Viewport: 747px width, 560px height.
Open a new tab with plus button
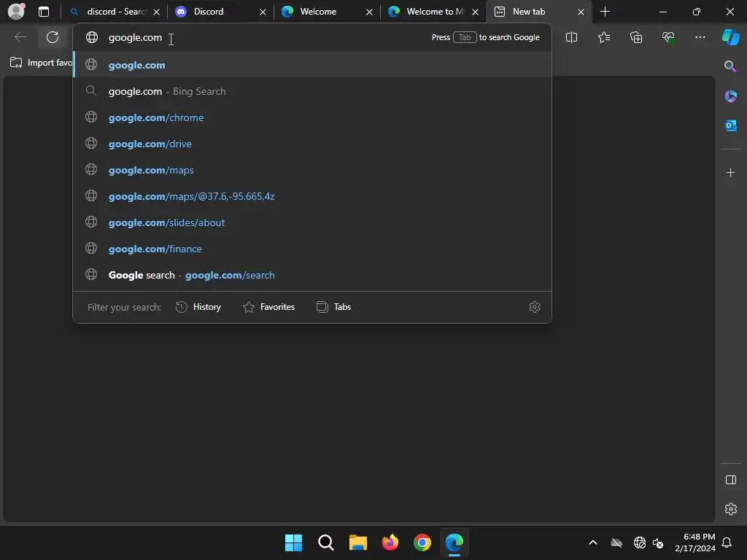605,12
